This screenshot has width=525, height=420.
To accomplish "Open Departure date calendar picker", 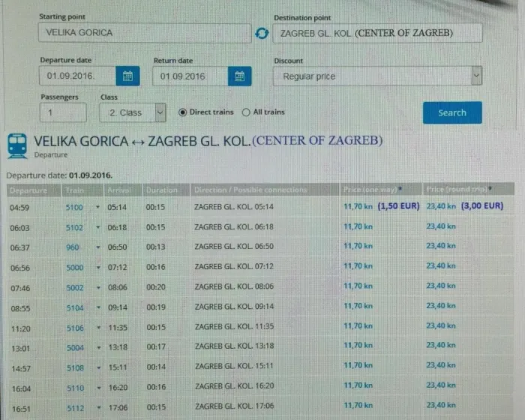I will click(x=127, y=76).
